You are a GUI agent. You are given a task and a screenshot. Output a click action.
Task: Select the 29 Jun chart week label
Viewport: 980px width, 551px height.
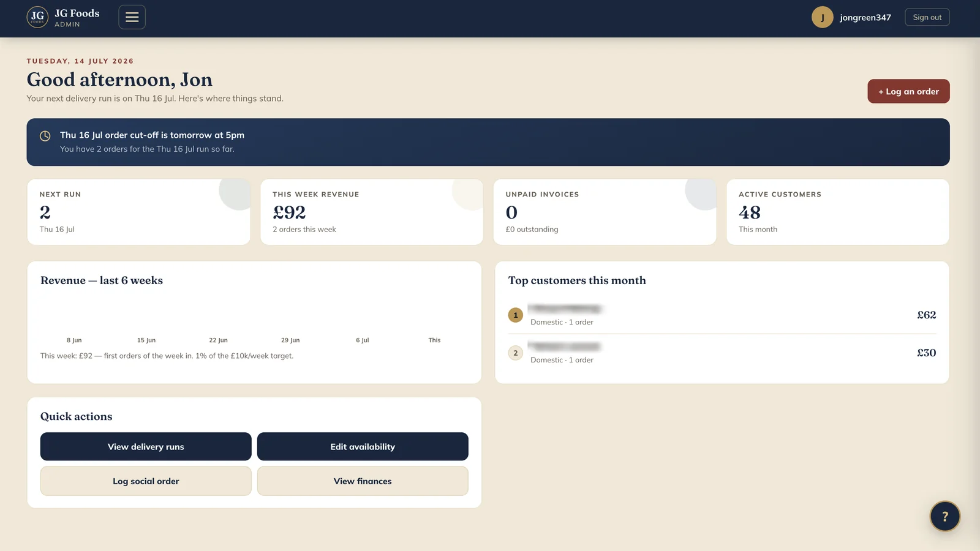pyautogui.click(x=290, y=340)
